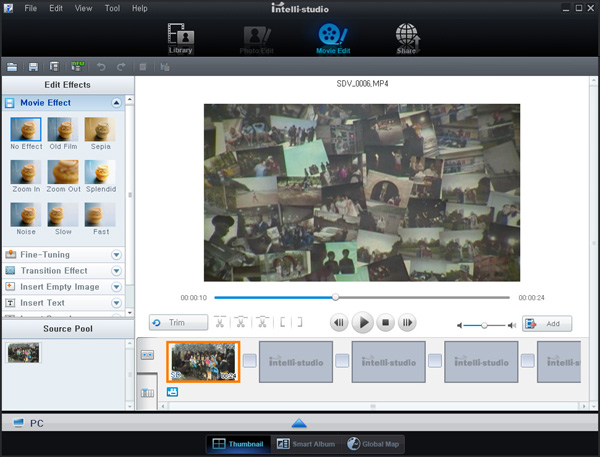Apply the Zoom In effect

pyautogui.click(x=26, y=176)
